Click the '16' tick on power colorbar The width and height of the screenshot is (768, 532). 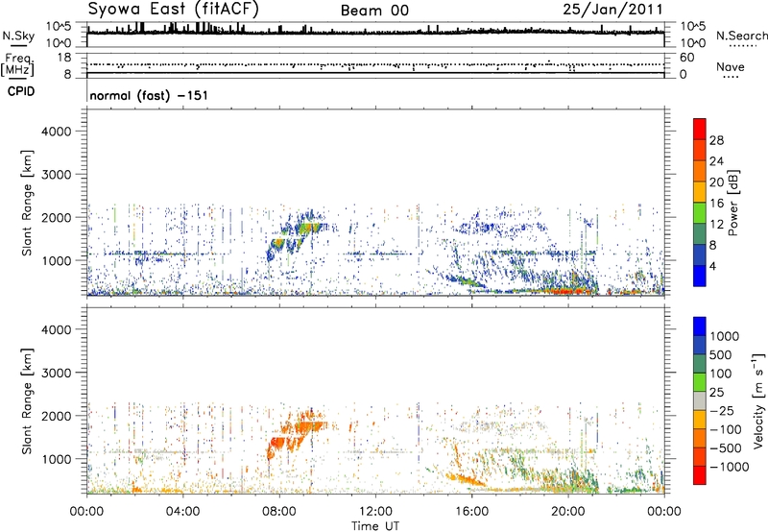[x=716, y=204]
